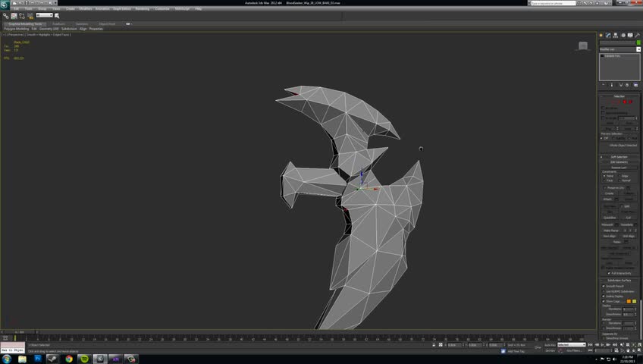Open the Edit menu
This screenshot has width=643, height=364.
[17, 8]
